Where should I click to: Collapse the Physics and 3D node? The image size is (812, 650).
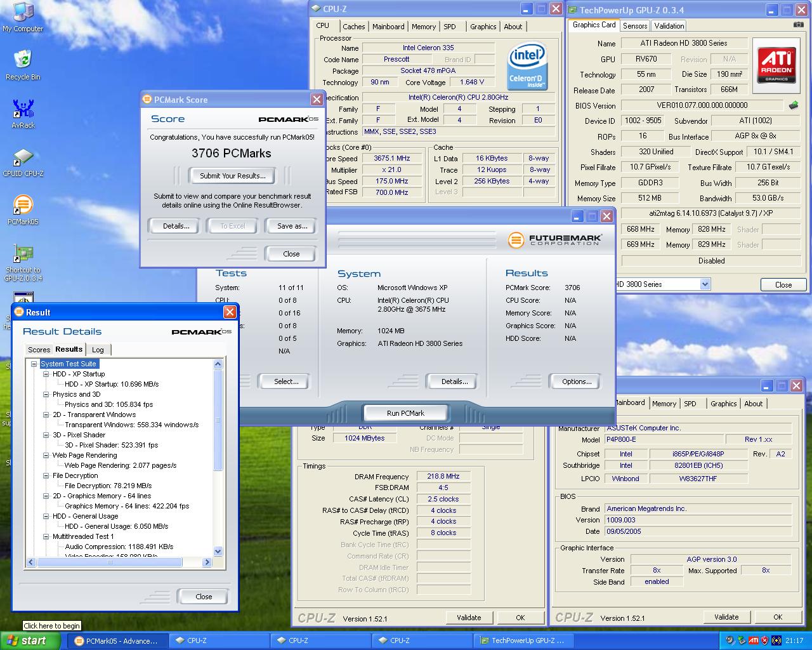pos(46,394)
